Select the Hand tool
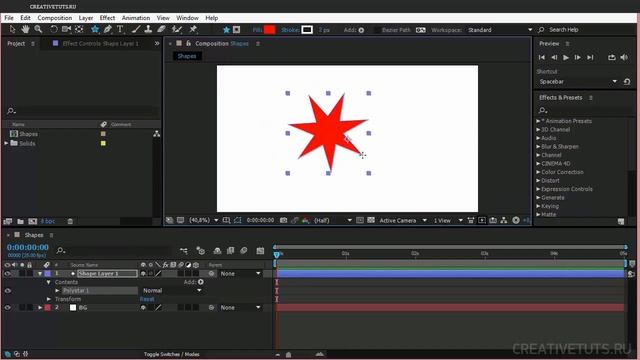Screen dimensions: 640x360 25,29
